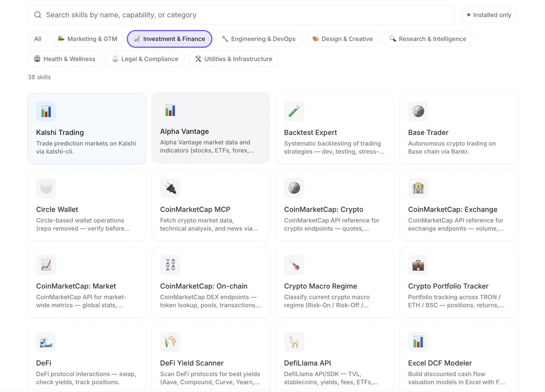
Task: Filter by Marketing & GTM category
Action: pyautogui.click(x=87, y=39)
